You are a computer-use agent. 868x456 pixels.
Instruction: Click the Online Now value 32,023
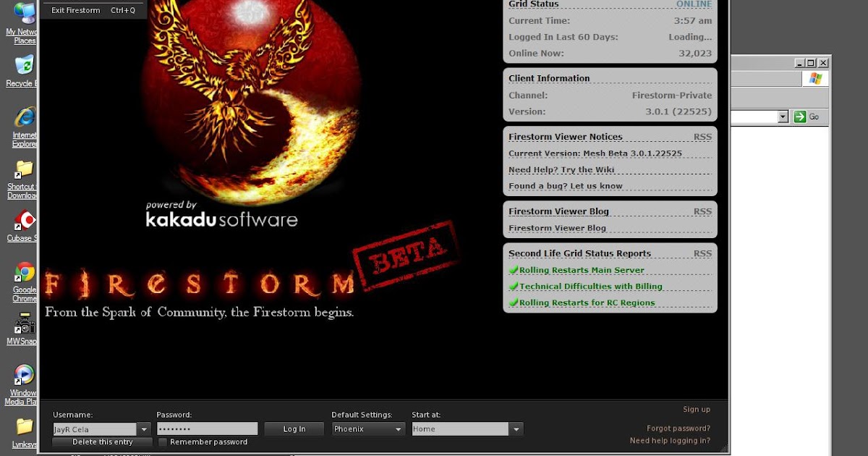pos(695,54)
